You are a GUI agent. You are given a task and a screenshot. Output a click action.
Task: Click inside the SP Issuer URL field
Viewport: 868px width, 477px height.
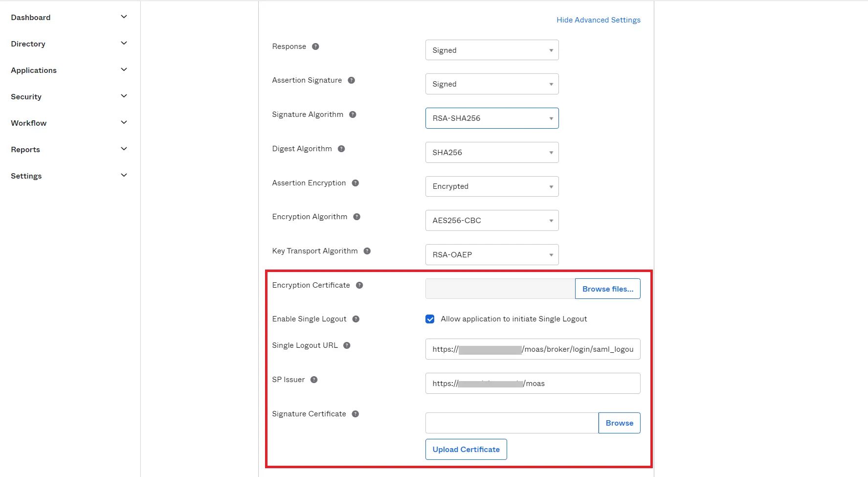click(x=532, y=383)
